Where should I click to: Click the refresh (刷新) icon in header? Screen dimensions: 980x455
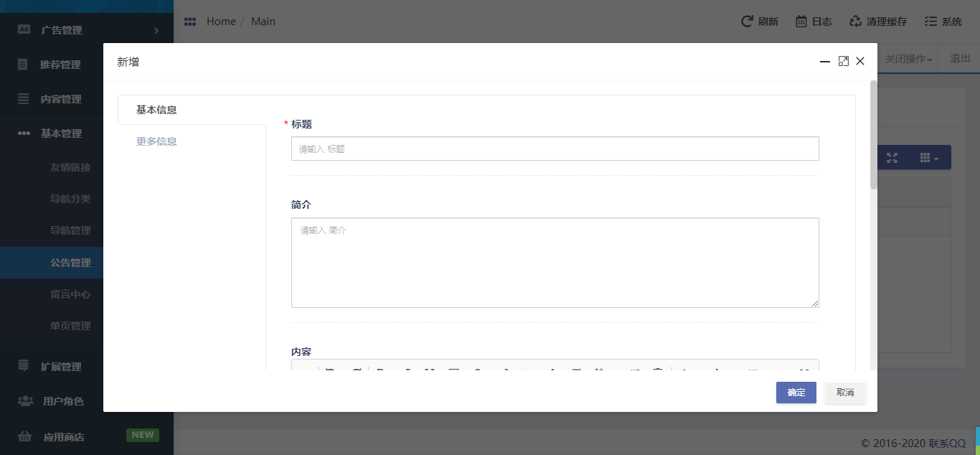(747, 22)
